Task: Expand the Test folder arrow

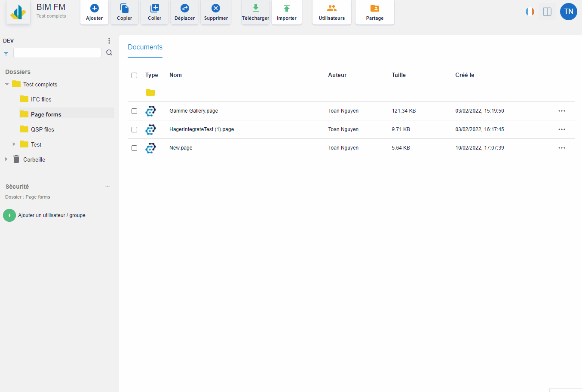Action: coord(14,144)
